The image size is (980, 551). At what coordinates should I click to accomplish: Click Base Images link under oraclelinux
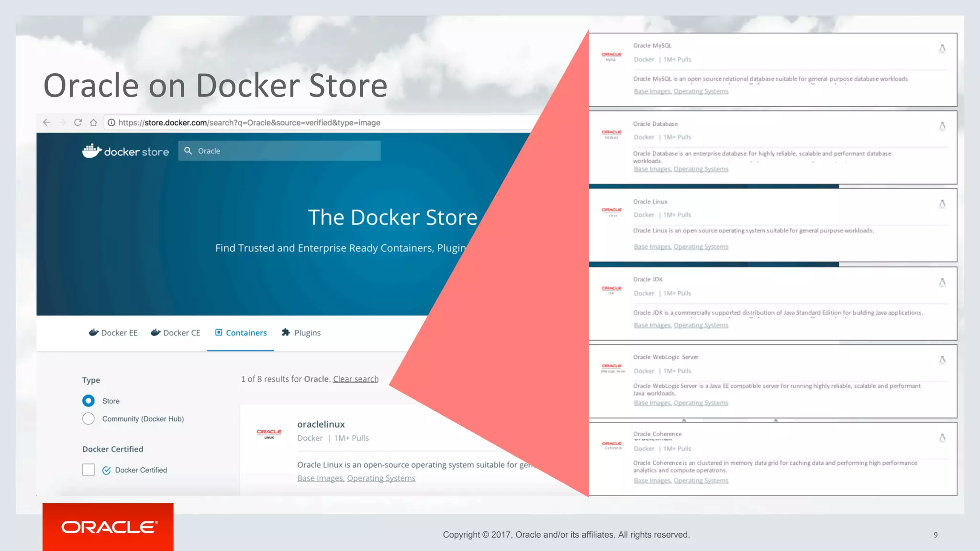321,478
